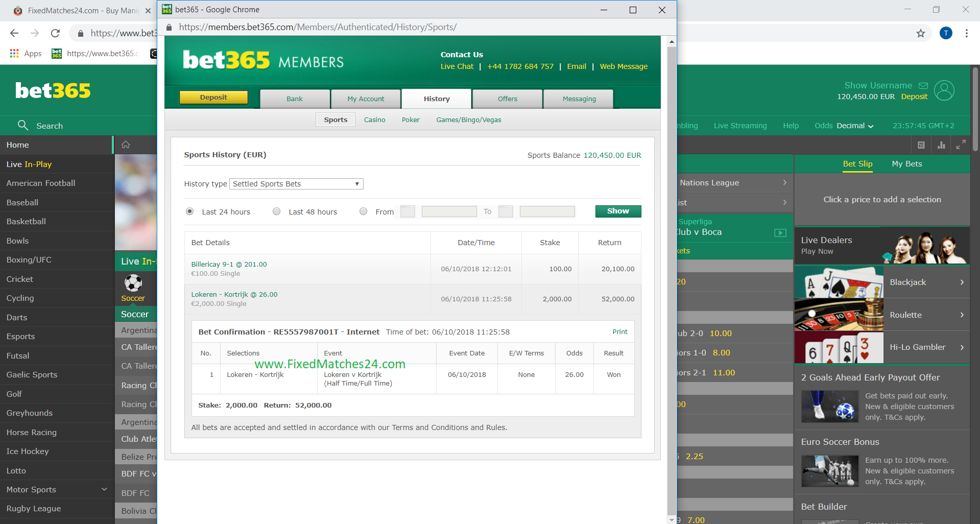
Task: Switch to My Bets tab
Action: (x=907, y=164)
